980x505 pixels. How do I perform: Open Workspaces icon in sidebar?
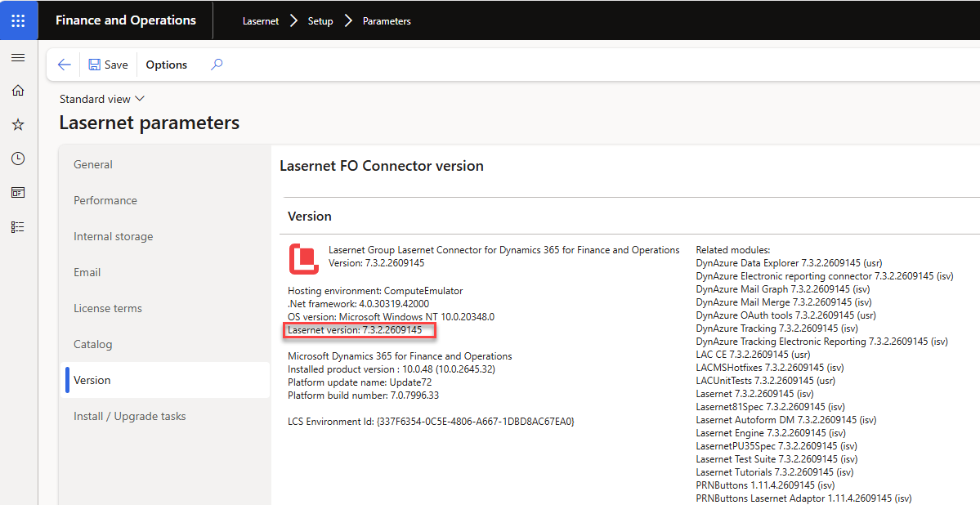[x=18, y=193]
